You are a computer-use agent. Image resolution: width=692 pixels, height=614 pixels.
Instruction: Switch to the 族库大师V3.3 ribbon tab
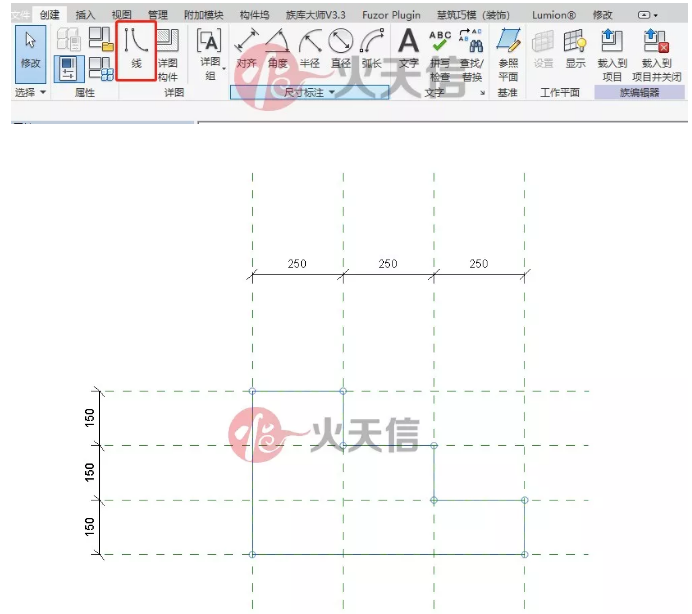pyautogui.click(x=315, y=15)
